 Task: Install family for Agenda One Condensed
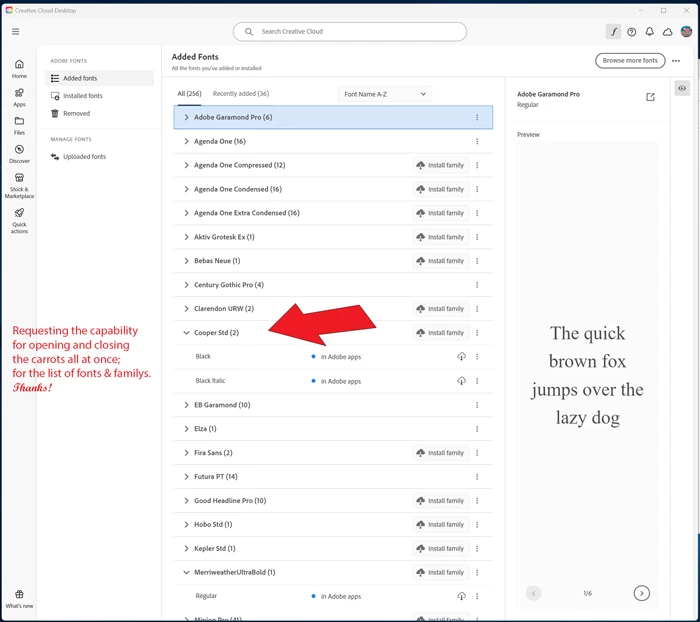[441, 189]
